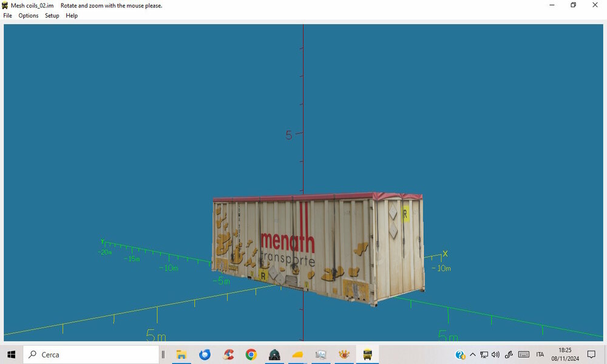607x364 pixels.
Task: Launch Google Chrome from the taskbar
Action: point(251,354)
